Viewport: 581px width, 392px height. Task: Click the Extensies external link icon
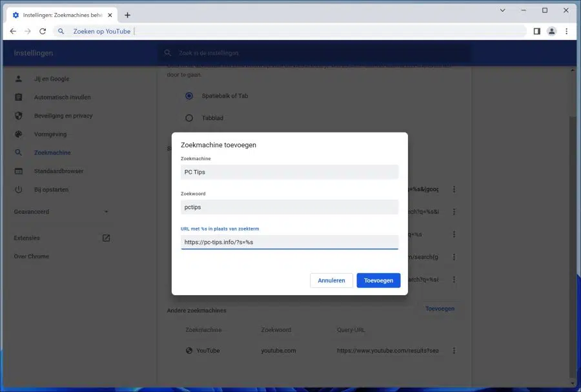click(106, 238)
